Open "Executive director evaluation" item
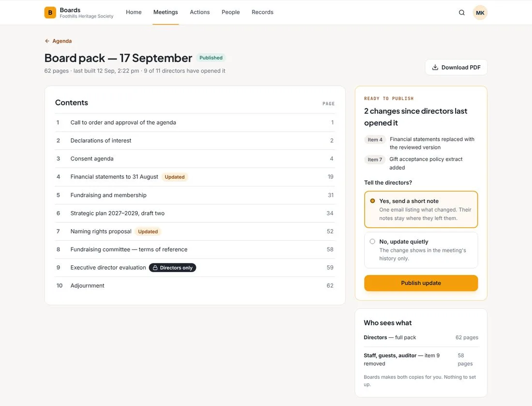The width and height of the screenshot is (532, 406). [x=195, y=268]
